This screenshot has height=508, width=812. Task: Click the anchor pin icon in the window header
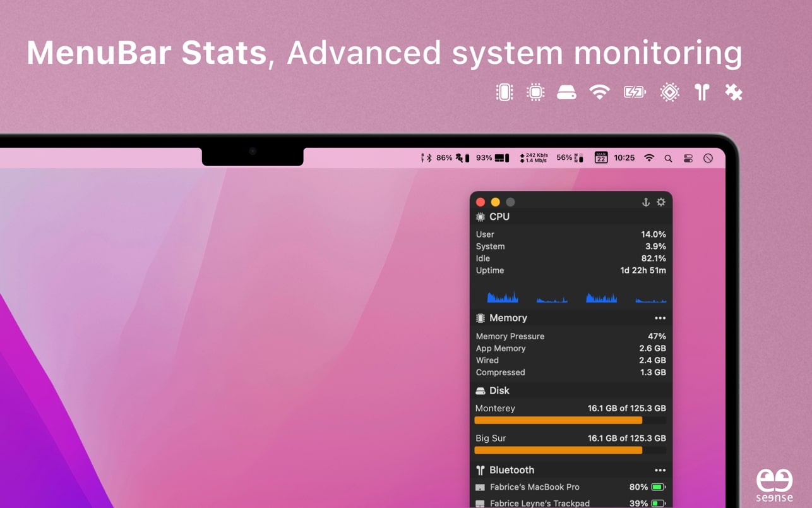click(x=645, y=202)
